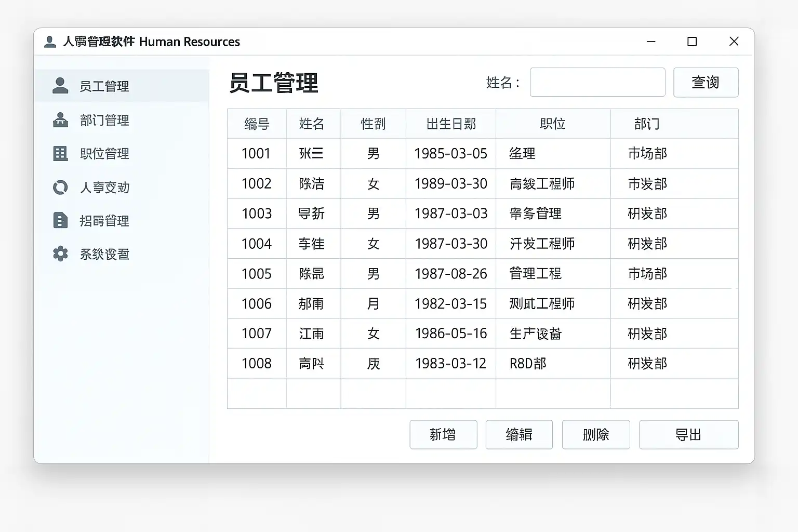Open the 职位管理 sidebar section

click(x=104, y=154)
